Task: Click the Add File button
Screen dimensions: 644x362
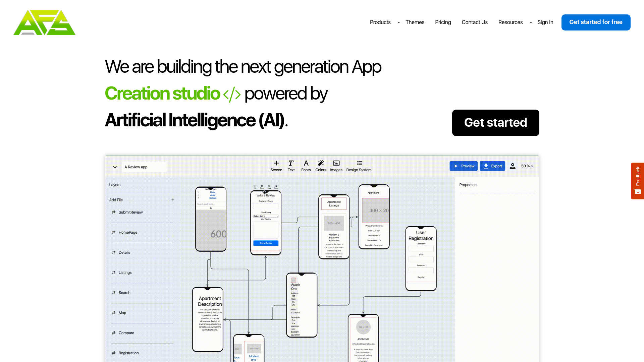Action: click(173, 200)
